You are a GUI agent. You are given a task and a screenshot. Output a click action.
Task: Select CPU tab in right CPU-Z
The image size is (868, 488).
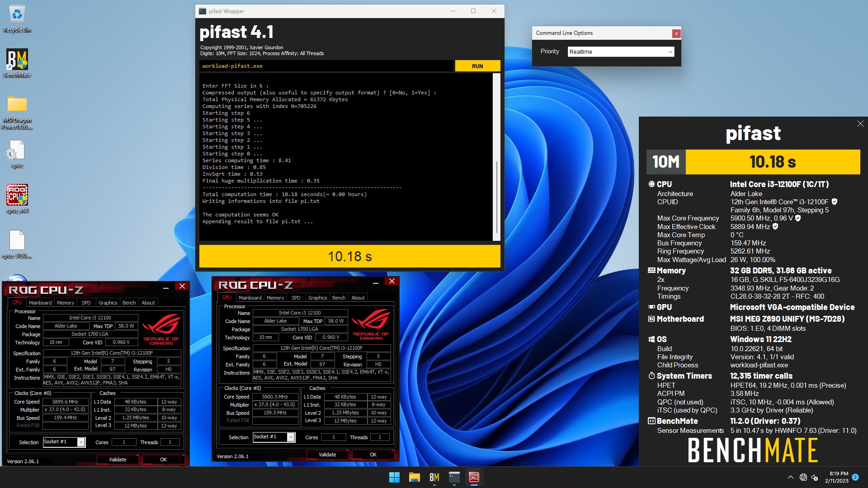coord(227,297)
